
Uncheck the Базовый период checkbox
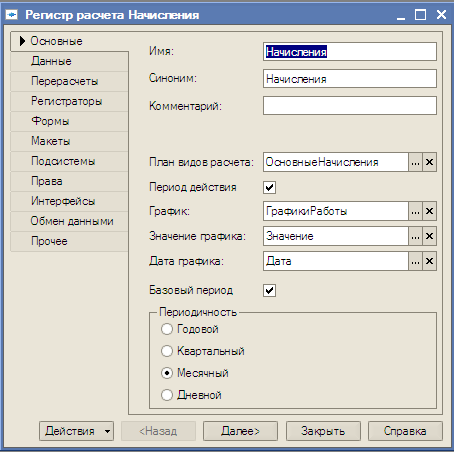tap(269, 290)
